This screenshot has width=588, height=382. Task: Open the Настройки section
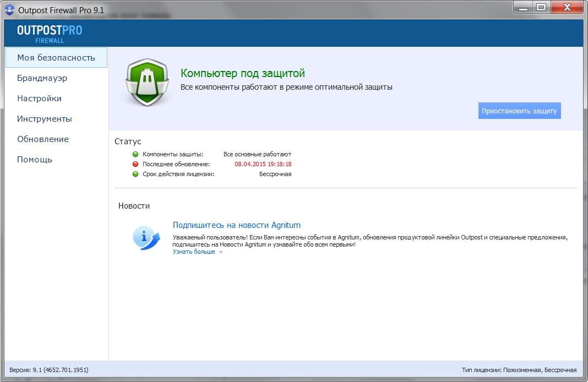click(40, 98)
